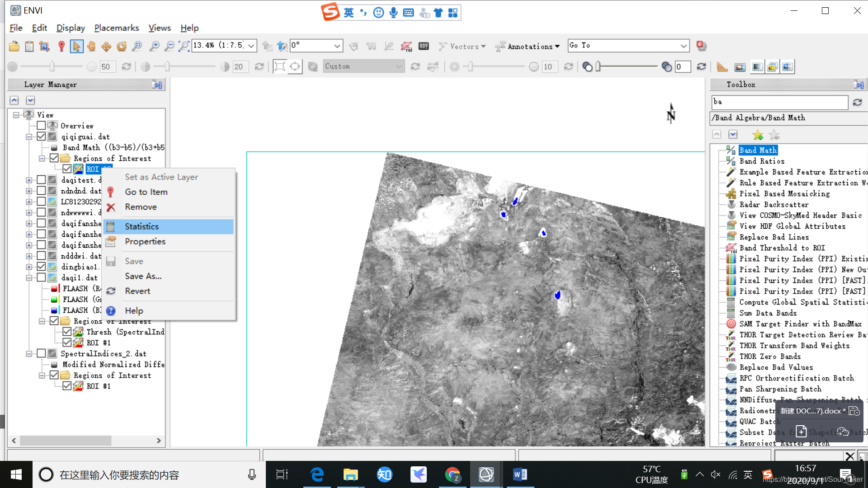Select Band Ratios from toolbox list
868x488 pixels.
(762, 161)
